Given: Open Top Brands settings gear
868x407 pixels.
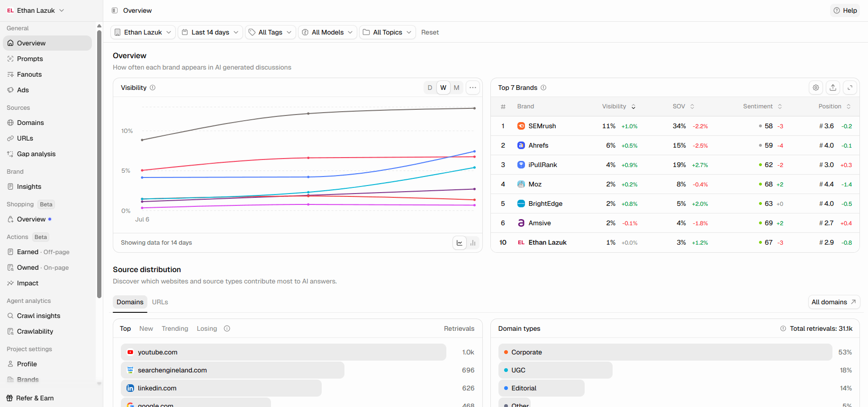Looking at the screenshot, I should pos(816,88).
